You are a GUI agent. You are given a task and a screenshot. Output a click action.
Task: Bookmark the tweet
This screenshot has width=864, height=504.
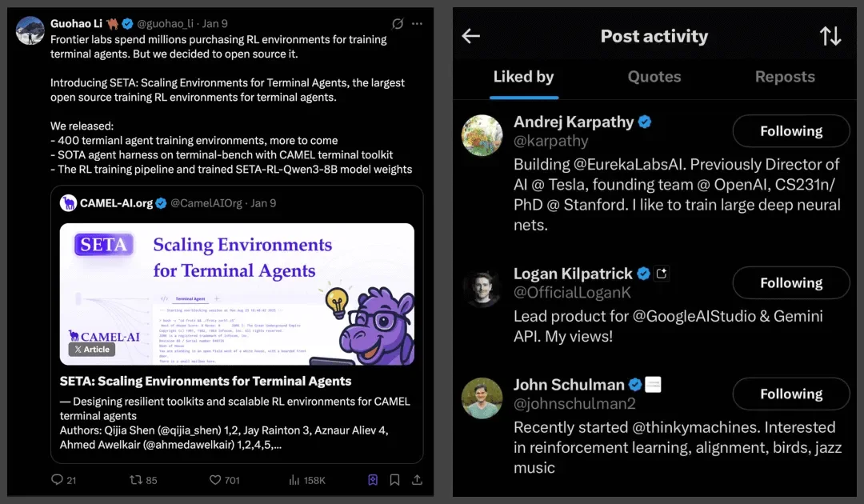pos(394,480)
